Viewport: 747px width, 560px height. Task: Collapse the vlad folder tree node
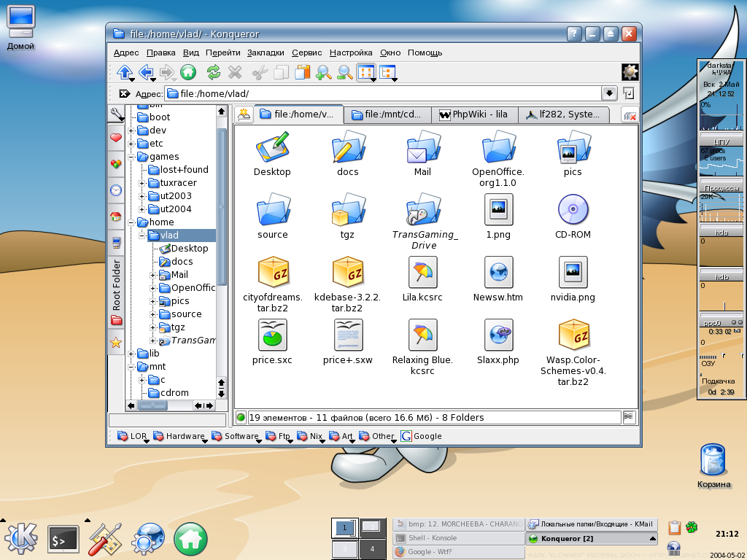click(142, 236)
